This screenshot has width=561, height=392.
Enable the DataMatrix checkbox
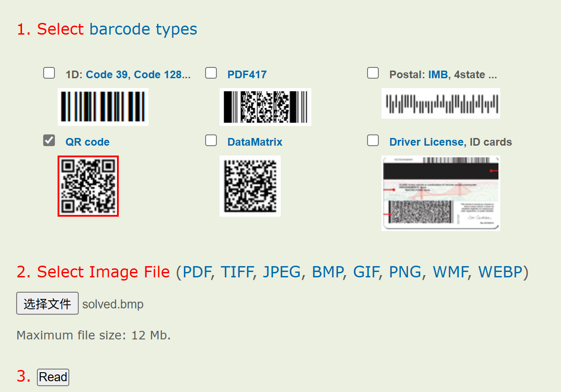(x=211, y=140)
